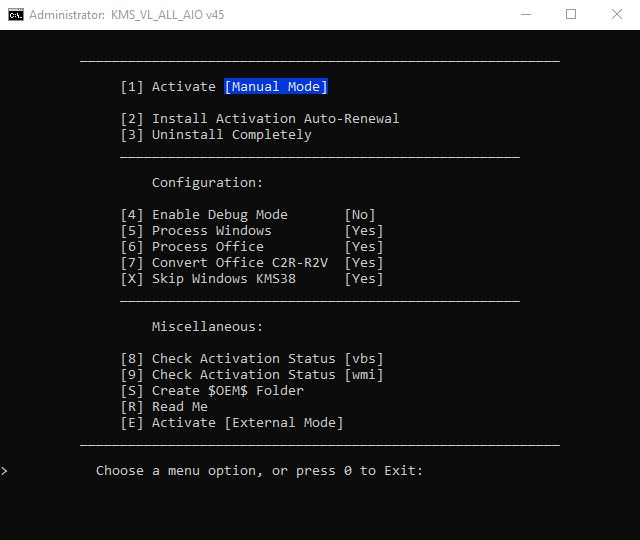The image size is (640, 540).
Task: Click the '>' prompt marker at left
Action: point(4,471)
